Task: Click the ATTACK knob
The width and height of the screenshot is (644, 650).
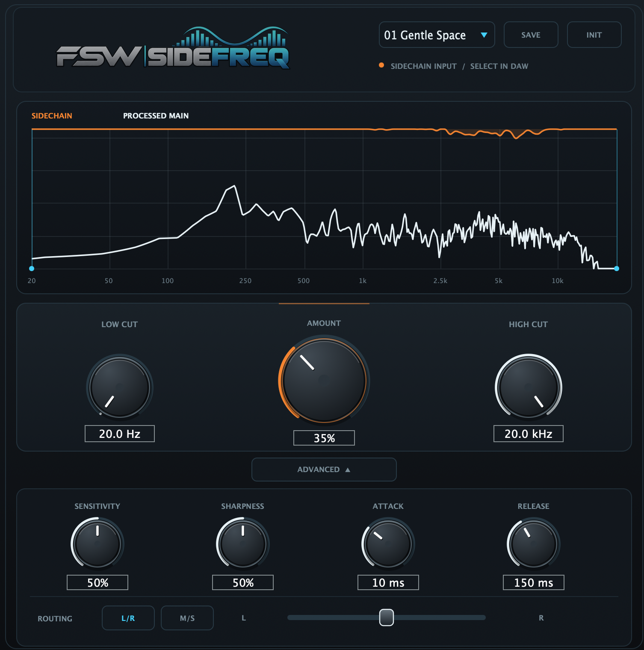Action: click(388, 544)
